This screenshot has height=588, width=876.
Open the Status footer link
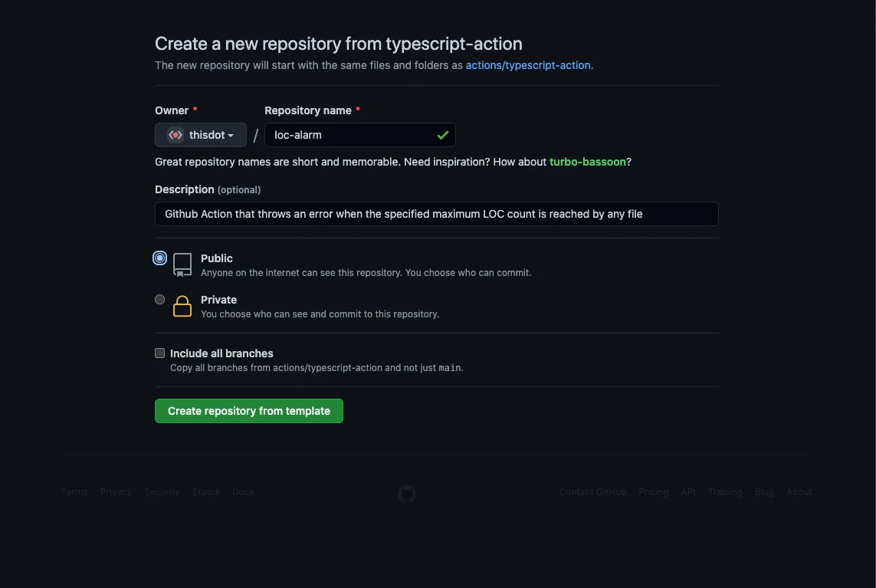click(x=205, y=491)
